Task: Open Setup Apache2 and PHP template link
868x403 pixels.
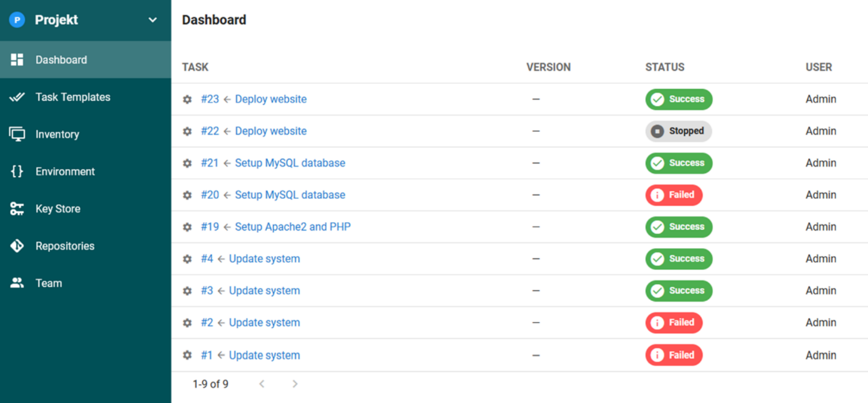Action: point(293,227)
